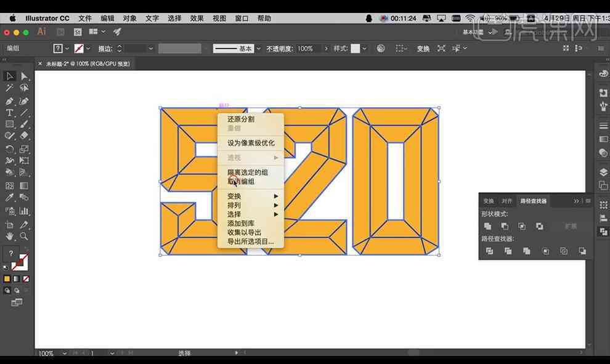
Task: Click the Trim pathfinder icon
Action: [x=508, y=251]
